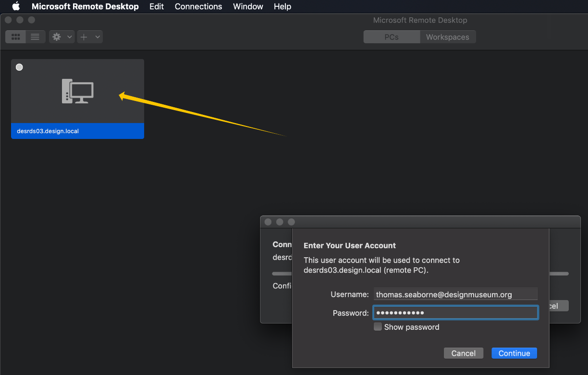The width and height of the screenshot is (588, 375).
Task: Select the PCs tab
Action: click(392, 37)
